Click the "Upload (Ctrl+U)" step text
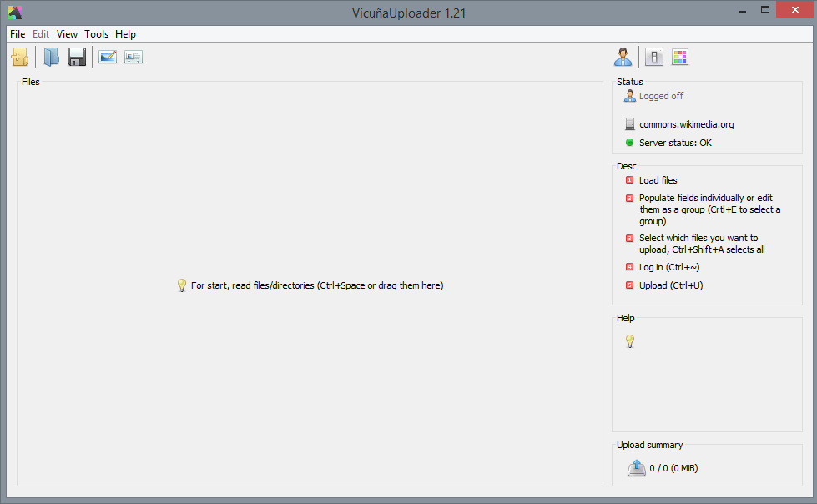The width and height of the screenshot is (817, 504). click(671, 285)
